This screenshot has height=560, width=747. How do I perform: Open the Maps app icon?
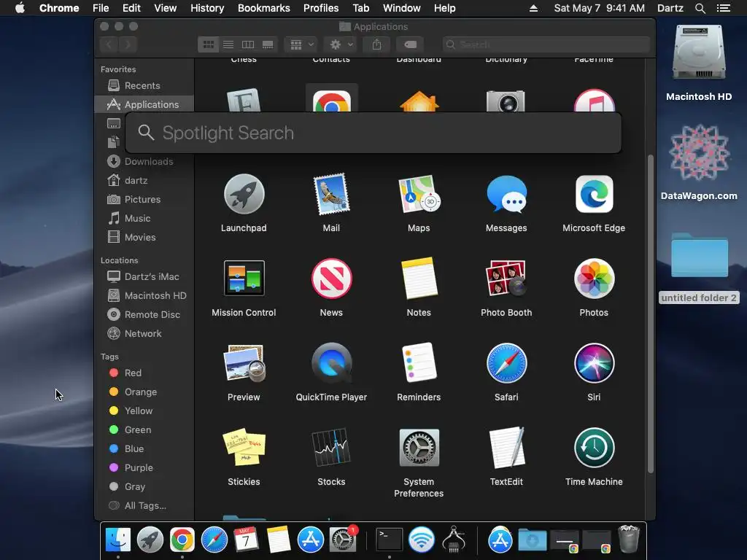419,194
